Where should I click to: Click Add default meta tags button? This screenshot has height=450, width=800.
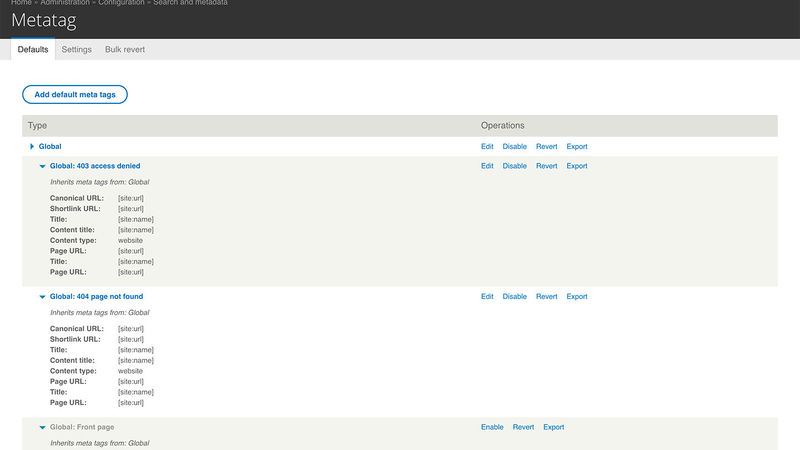[x=75, y=94]
